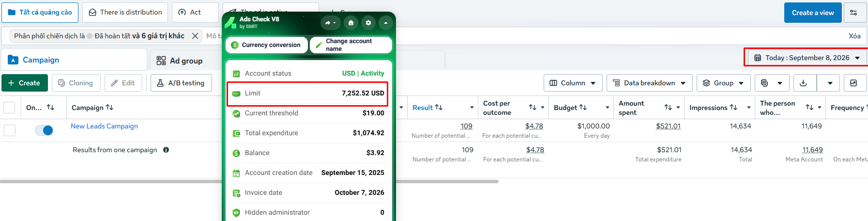Open the Group dropdown
Screen dimensions: 868x221
point(723,83)
